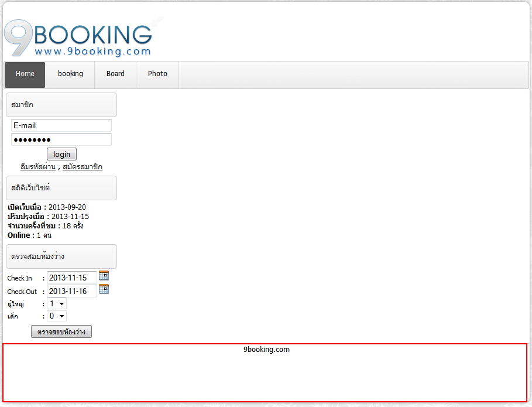Click the สมาชิก panel header
This screenshot has width=532, height=407.
tap(61, 105)
